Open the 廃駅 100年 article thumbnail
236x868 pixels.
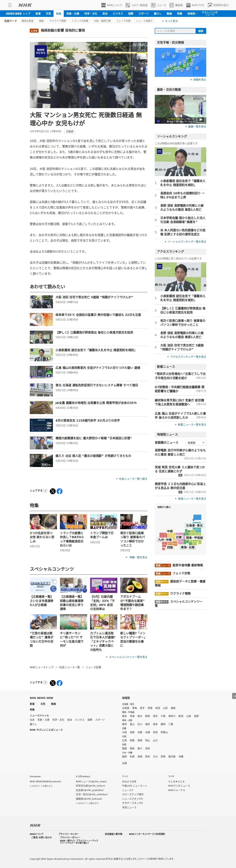click(41, 461)
